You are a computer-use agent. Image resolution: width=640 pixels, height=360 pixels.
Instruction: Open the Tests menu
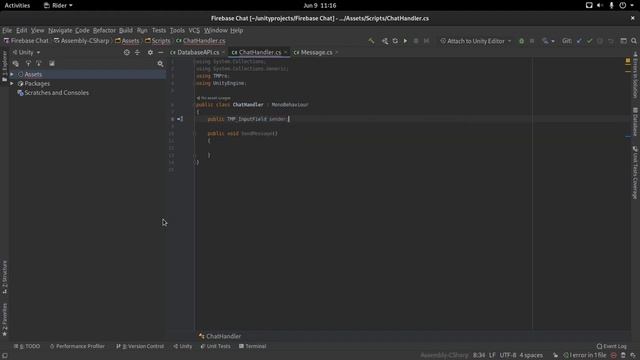(x=159, y=30)
